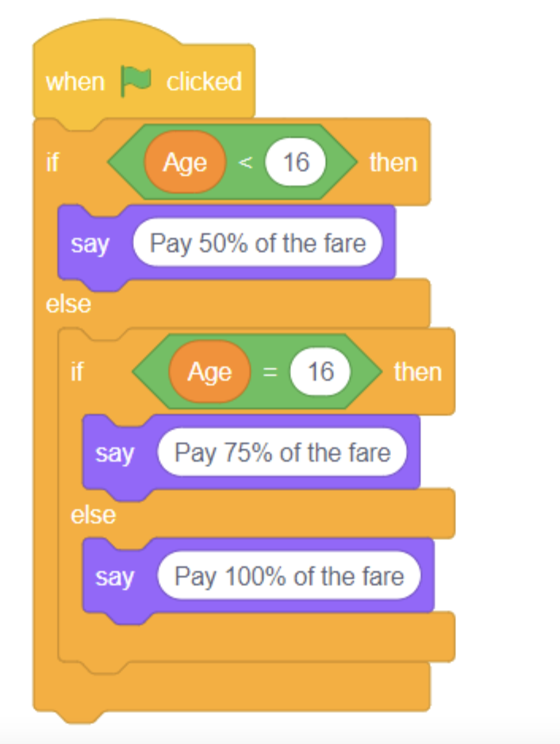
Task: Click 'then' on the inner if block
Action: (x=417, y=372)
